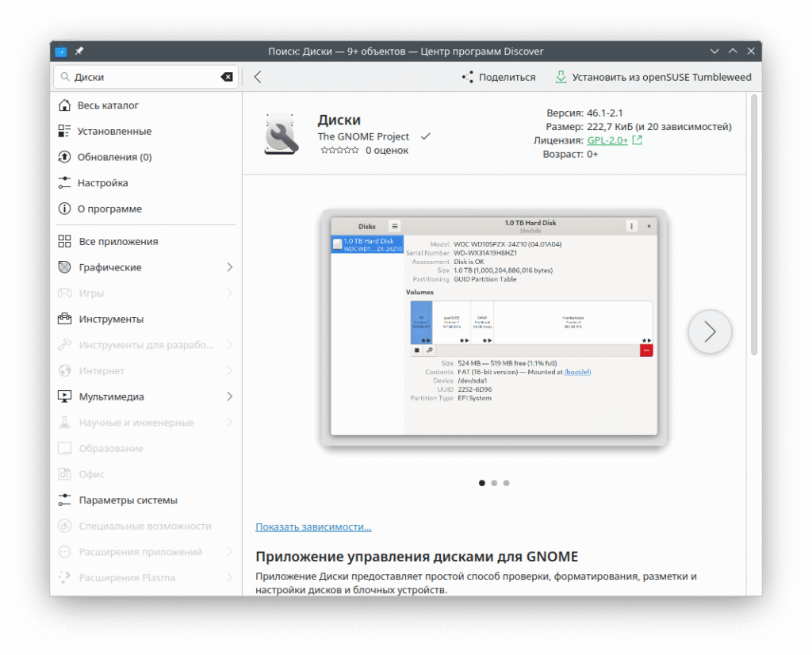This screenshot has width=812, height=655.
Task: Click the size value 222,7 КиБ
Action: [610, 127]
